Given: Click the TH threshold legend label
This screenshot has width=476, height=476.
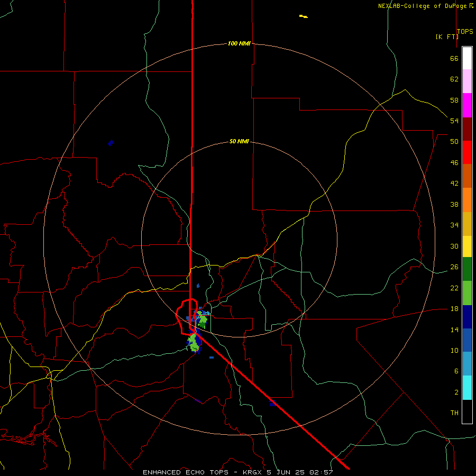Looking at the screenshot, I should tap(454, 413).
